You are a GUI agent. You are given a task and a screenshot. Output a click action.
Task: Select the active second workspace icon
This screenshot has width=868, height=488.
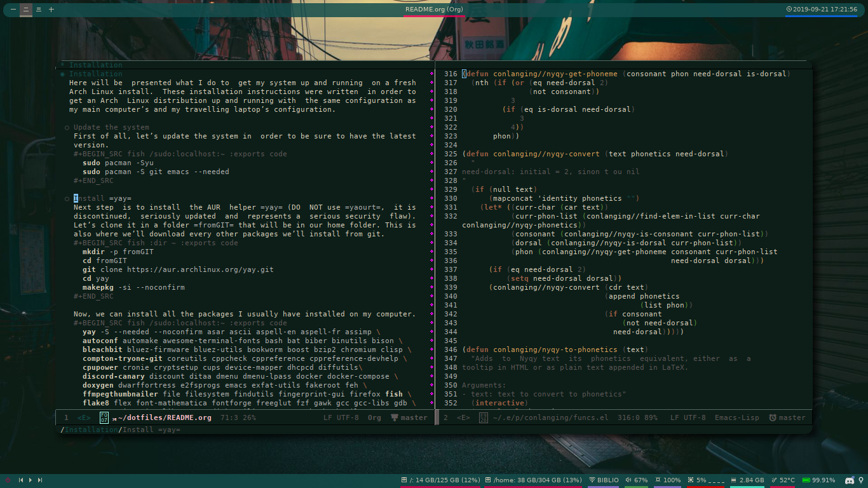[25, 10]
